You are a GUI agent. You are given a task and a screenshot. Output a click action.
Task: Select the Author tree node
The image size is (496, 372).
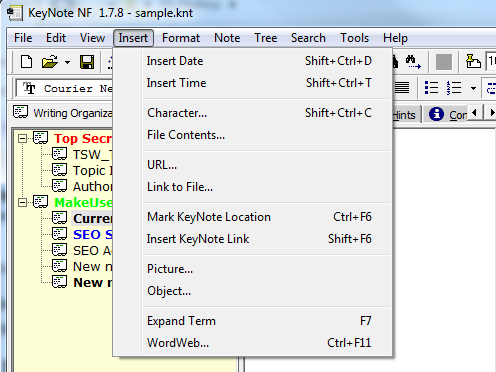point(93,186)
